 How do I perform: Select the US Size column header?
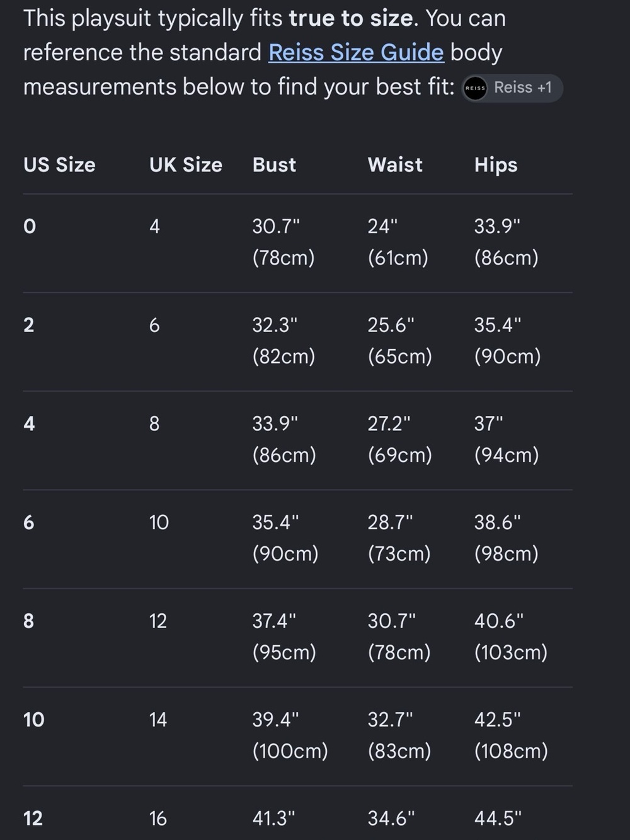59,164
